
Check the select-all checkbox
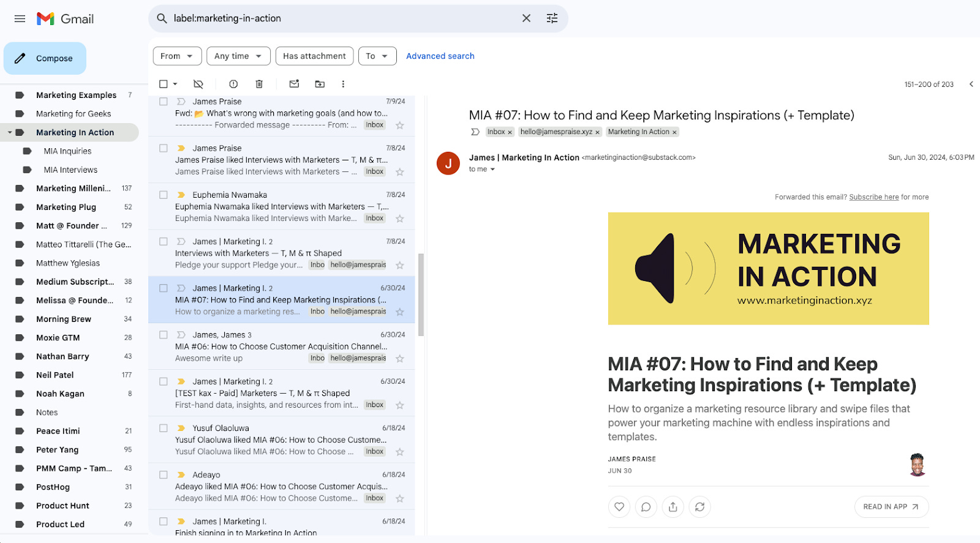(164, 84)
